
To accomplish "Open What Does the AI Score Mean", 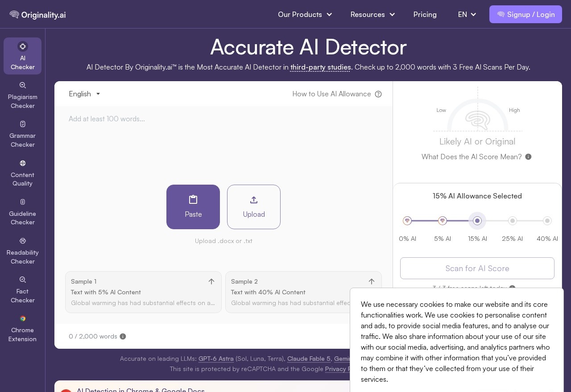I will (x=472, y=157).
